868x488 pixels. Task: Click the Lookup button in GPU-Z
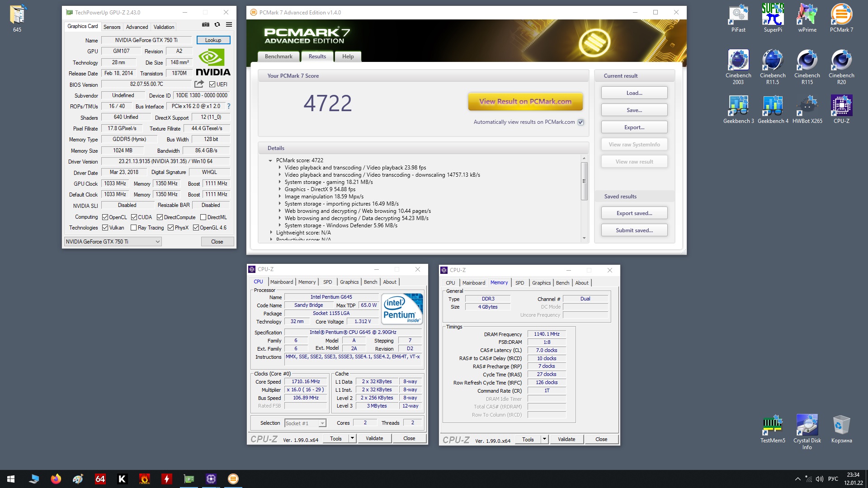[213, 40]
